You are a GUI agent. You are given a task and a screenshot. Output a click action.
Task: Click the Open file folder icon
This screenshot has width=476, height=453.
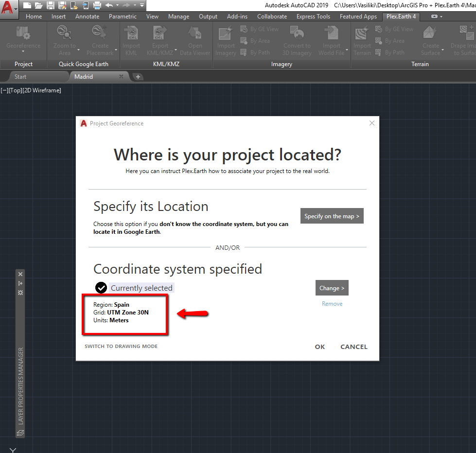tap(38, 5)
